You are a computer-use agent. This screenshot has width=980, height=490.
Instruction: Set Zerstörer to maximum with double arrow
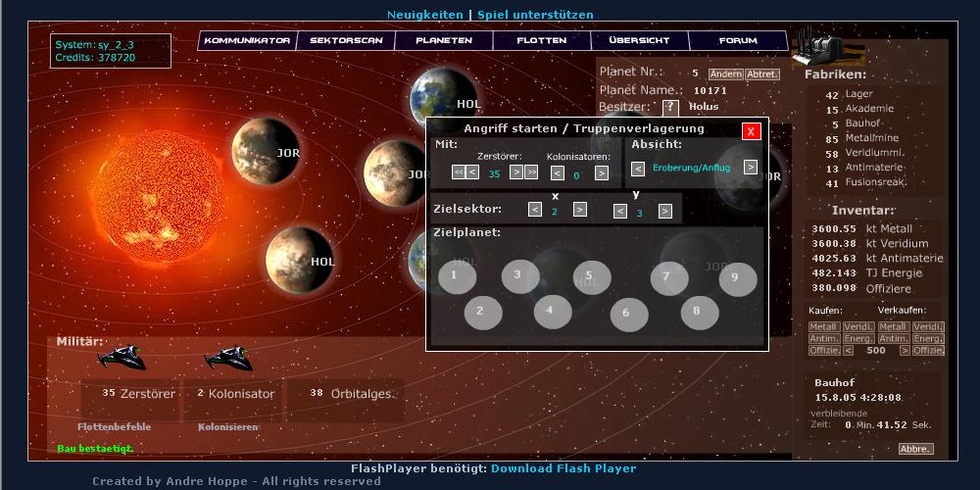click(532, 173)
